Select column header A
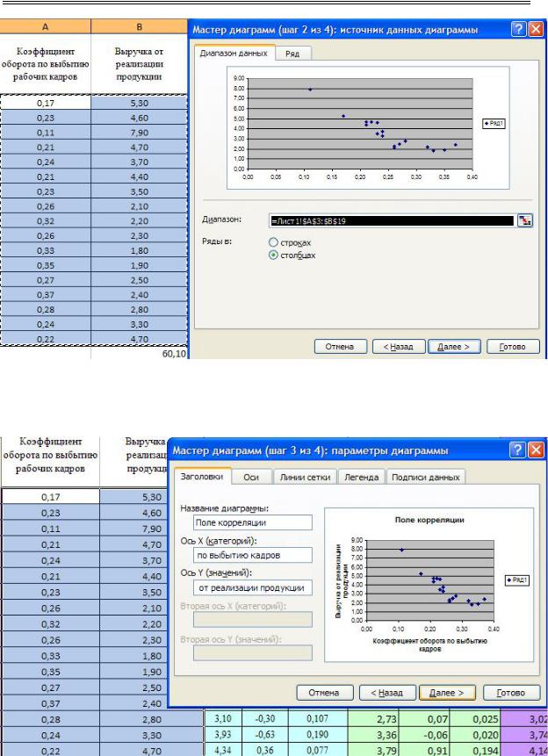Viewport: 548px width, 756px height. tap(46, 26)
